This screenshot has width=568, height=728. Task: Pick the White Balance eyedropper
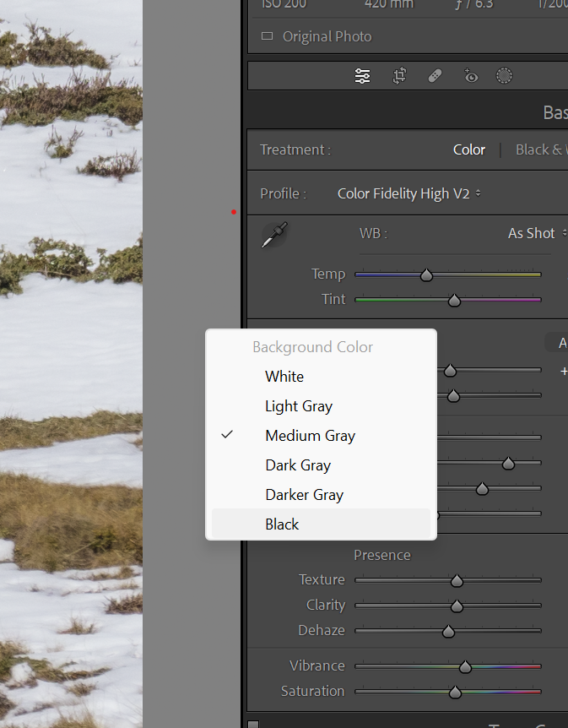274,235
